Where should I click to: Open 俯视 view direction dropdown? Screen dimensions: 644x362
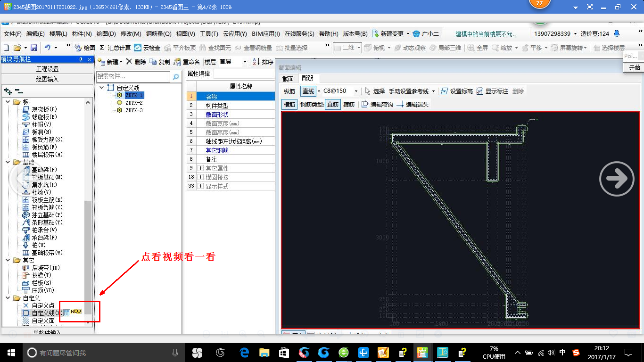click(389, 48)
